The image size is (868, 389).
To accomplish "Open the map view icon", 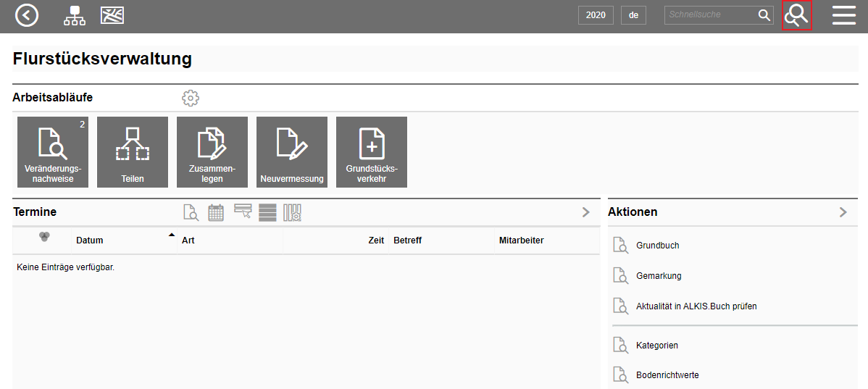I will click(112, 15).
